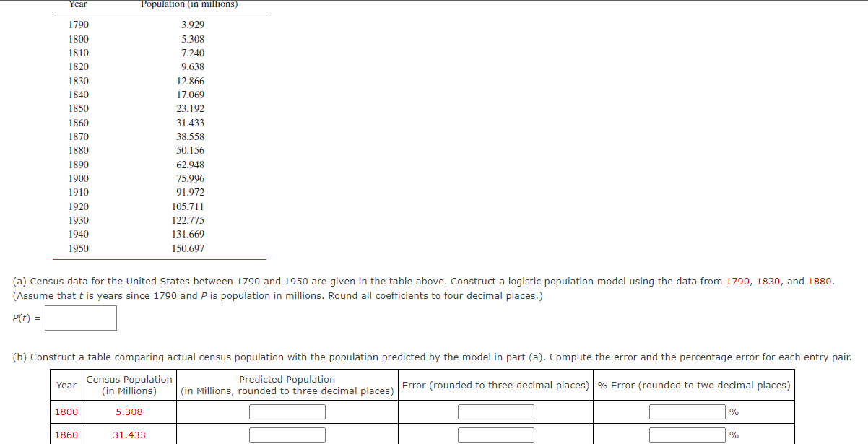This screenshot has height=444, width=868.
Task: Select population value 122.775
Action: (x=188, y=220)
